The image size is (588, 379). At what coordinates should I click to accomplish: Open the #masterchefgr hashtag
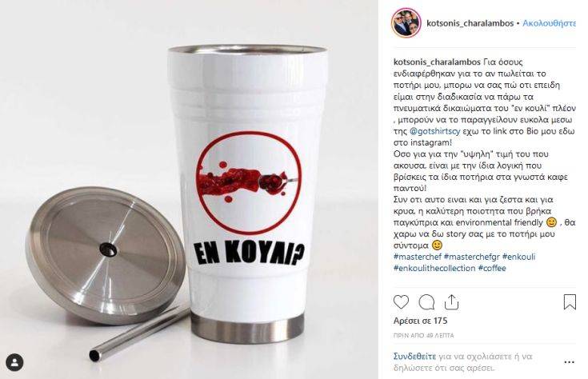(472, 257)
